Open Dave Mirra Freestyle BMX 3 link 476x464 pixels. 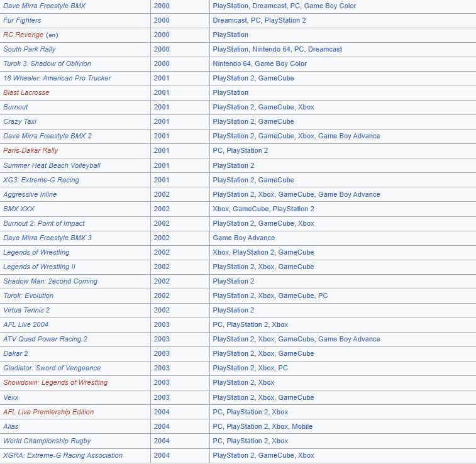pos(47,238)
